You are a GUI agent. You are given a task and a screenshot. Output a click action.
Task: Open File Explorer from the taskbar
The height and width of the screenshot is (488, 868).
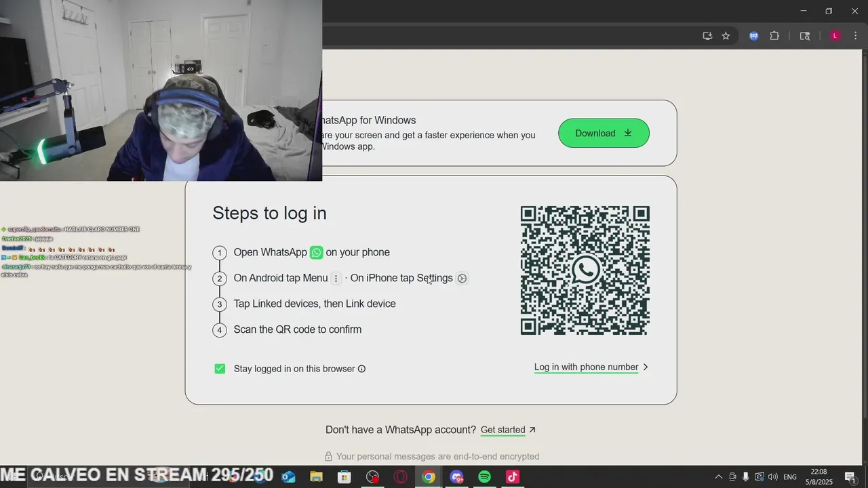click(316, 477)
